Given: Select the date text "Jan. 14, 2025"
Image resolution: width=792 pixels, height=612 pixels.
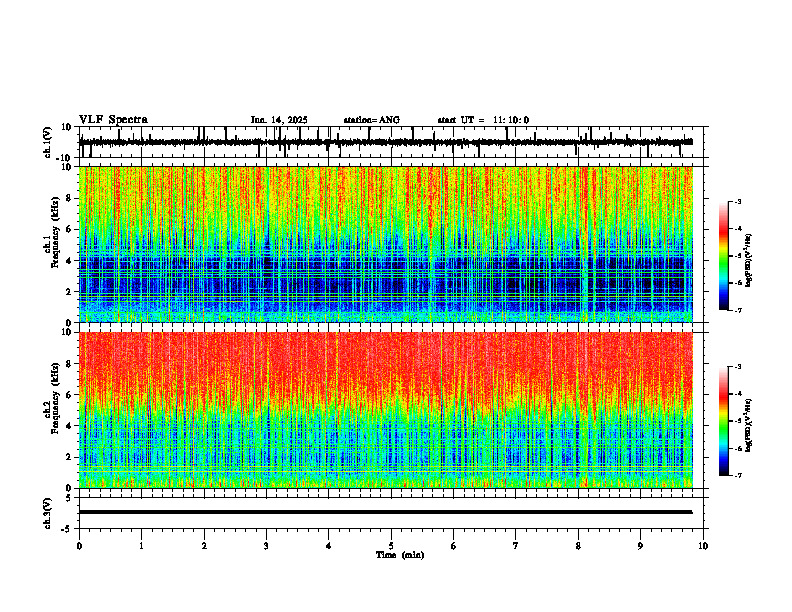Looking at the screenshot, I should pos(279,120).
